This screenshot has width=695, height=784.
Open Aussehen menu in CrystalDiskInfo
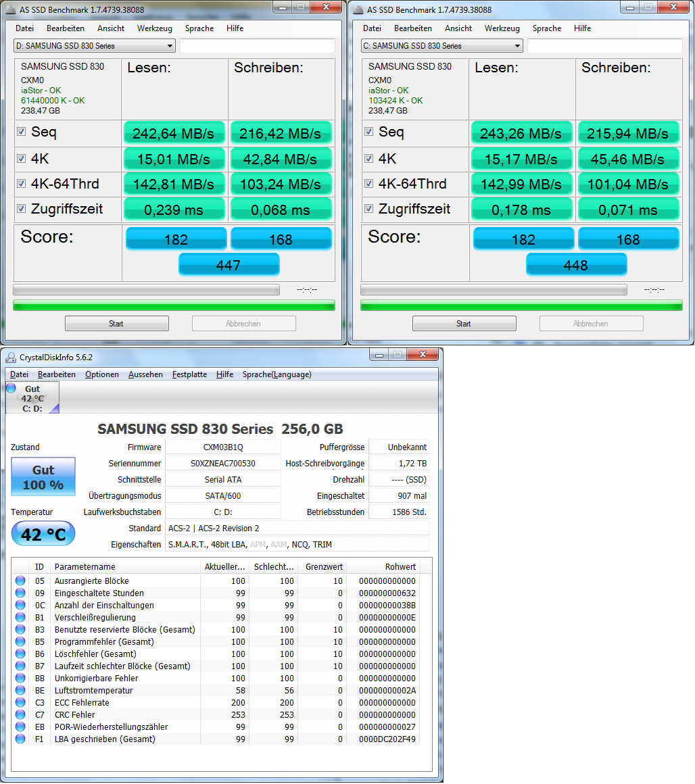[x=145, y=374]
